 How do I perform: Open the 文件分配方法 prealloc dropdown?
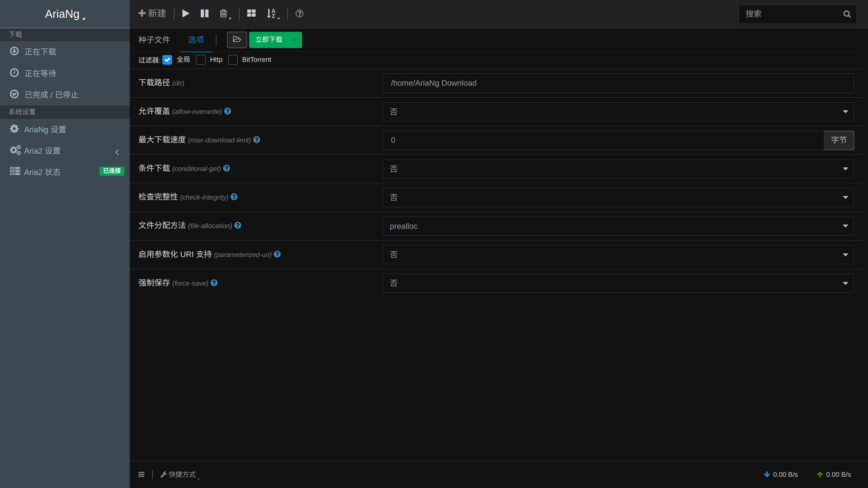point(618,226)
